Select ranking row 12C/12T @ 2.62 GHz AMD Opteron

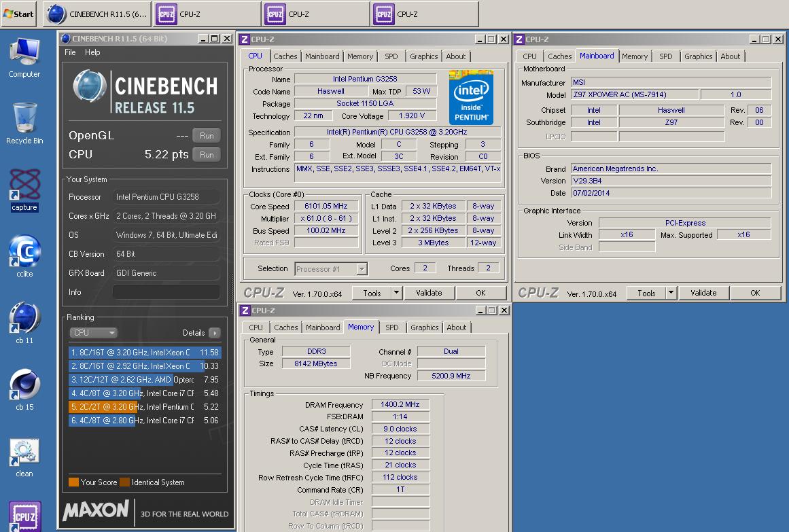145,380
